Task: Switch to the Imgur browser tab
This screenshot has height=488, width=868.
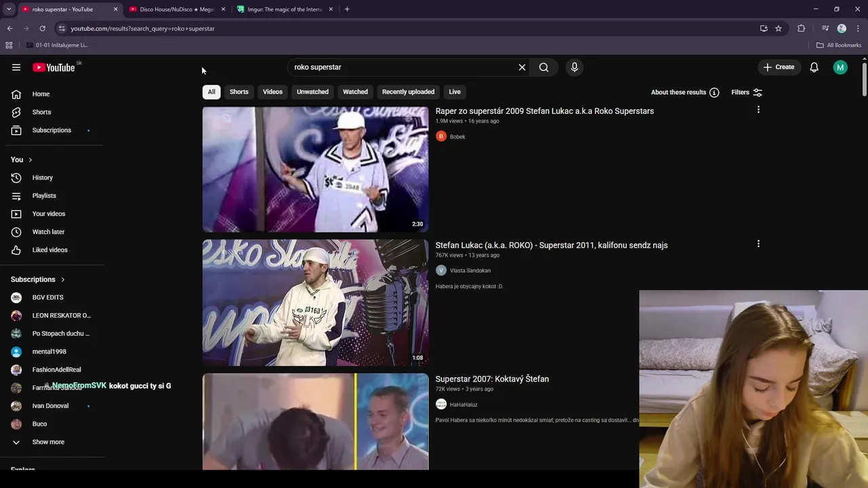Action: (285, 9)
